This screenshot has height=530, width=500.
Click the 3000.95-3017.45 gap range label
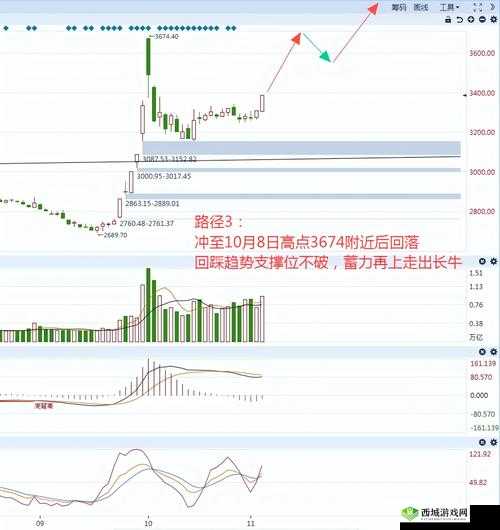point(164,176)
